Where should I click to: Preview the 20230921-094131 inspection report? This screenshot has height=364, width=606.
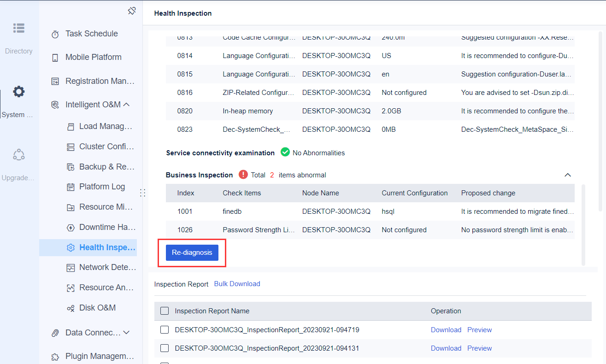(480, 348)
